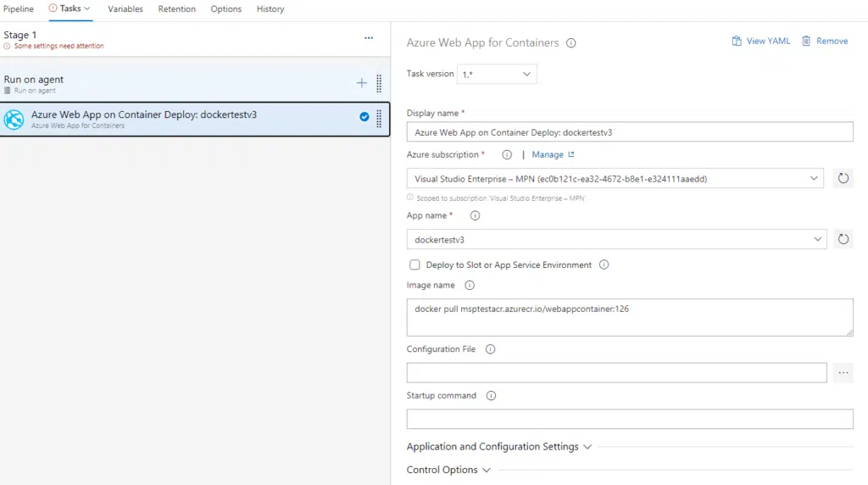The width and height of the screenshot is (868, 485).
Task: Show Configuration File info tooltip
Action: (490, 349)
